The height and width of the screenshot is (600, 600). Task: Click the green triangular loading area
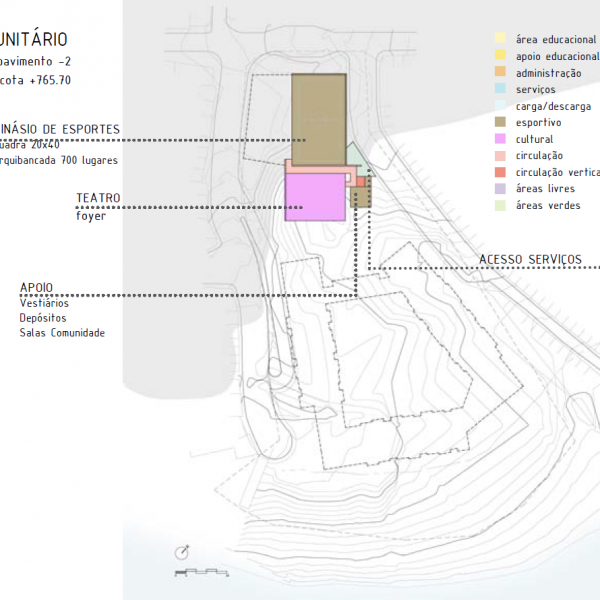pyautogui.click(x=359, y=159)
